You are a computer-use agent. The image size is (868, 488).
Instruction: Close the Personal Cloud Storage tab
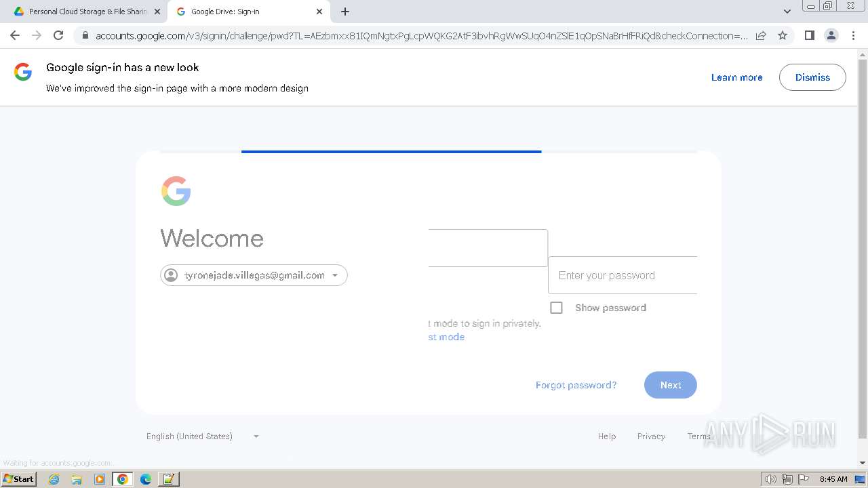(x=157, y=12)
